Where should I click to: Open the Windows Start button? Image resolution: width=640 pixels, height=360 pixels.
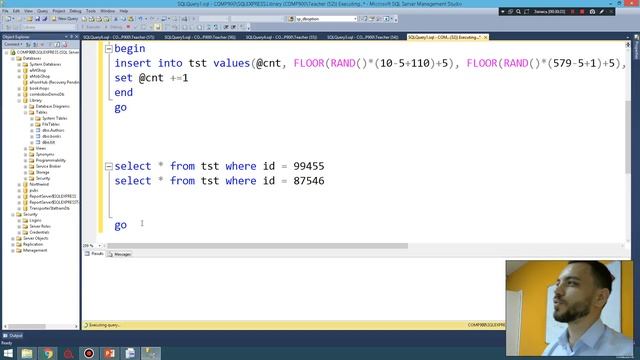tap(8, 353)
